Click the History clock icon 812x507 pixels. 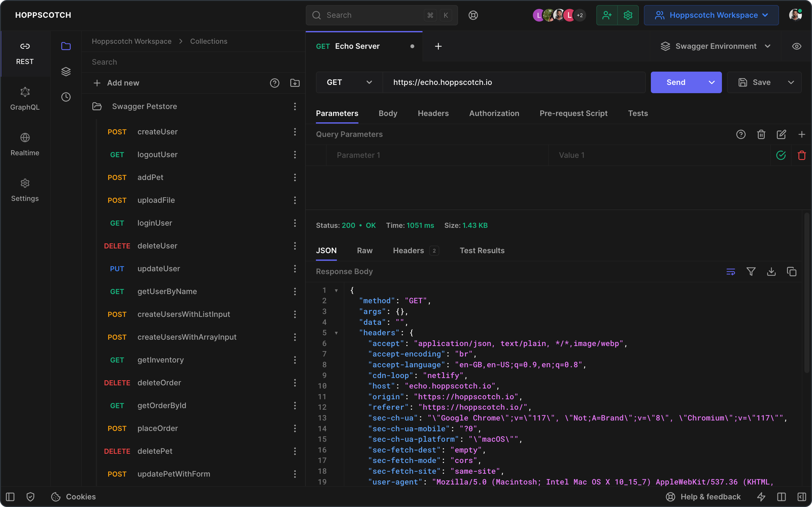point(65,97)
